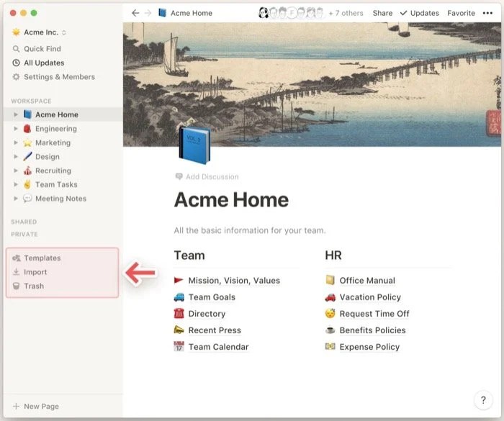Viewport: 504px width, 421px height.
Task: Click the page description text
Action: coord(250,230)
